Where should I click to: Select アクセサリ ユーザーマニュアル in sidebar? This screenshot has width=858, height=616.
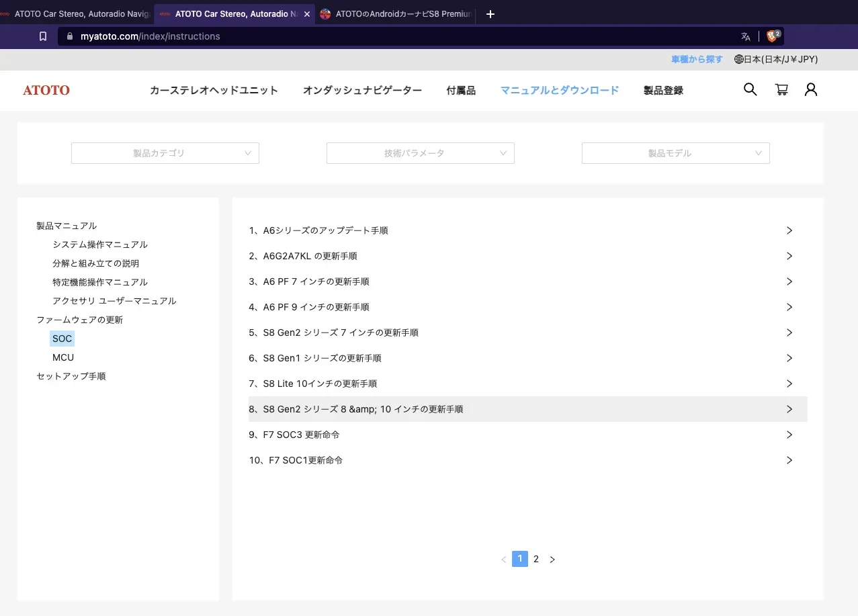[x=114, y=301]
